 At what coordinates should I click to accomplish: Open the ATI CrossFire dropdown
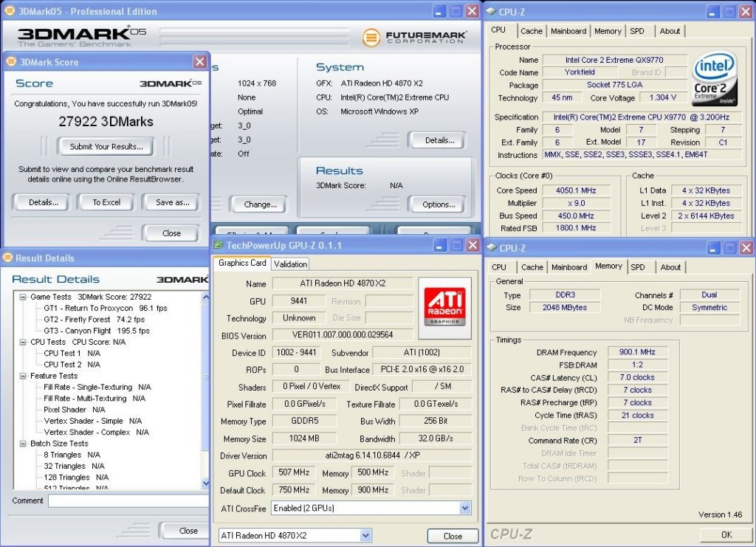tap(465, 507)
